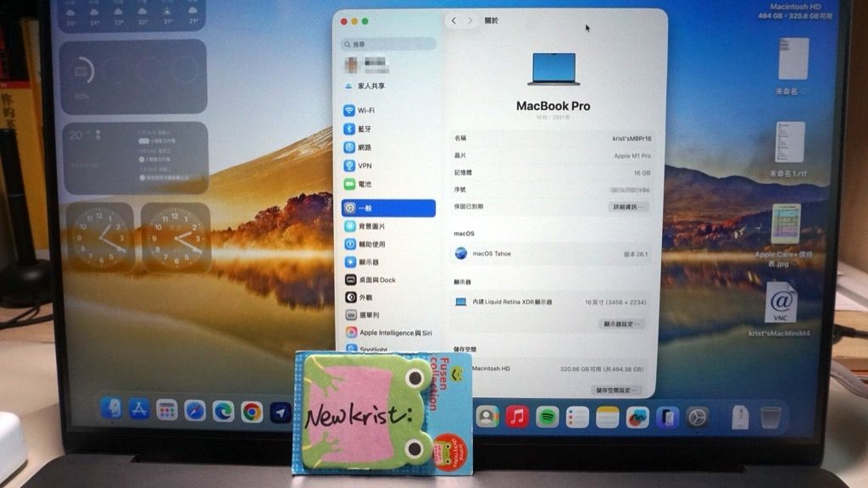
Task: Select the 未命名 1.rtf desktop file
Action: (x=789, y=144)
